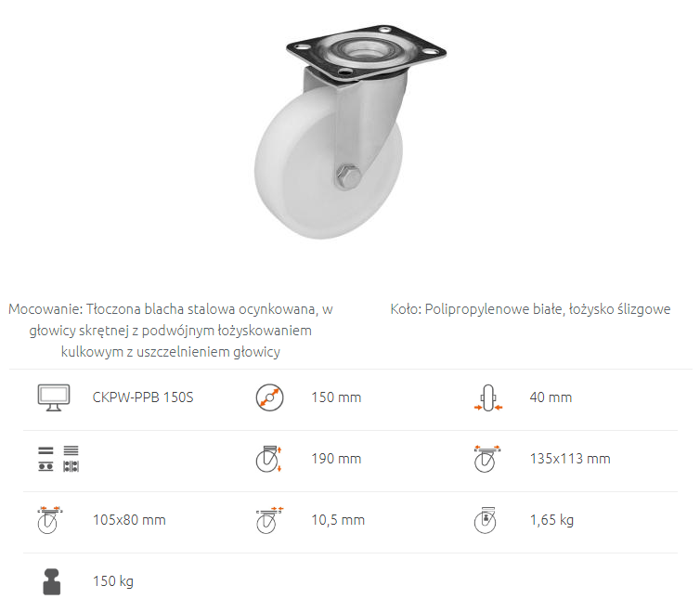Click the wheel diameter icon
The height and width of the screenshot is (612, 700).
click(269, 397)
